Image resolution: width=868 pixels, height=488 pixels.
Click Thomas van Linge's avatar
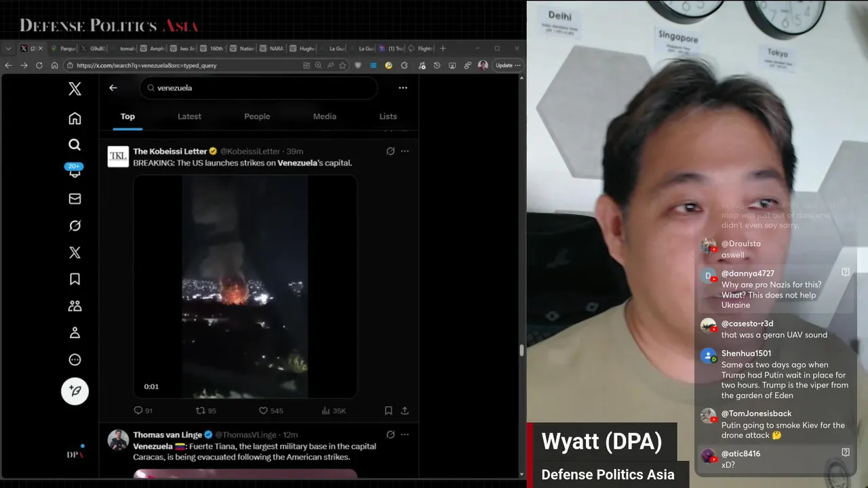[x=118, y=440]
